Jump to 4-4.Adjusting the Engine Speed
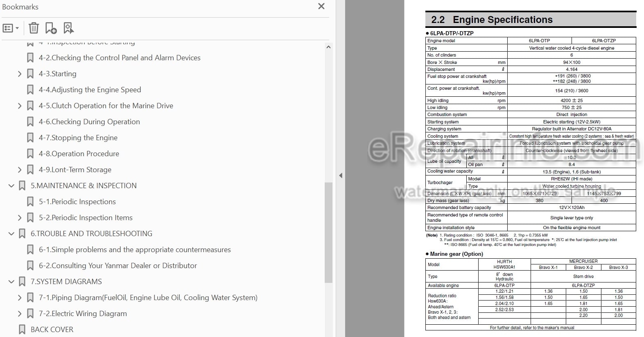This screenshot has height=337, width=644. [90, 90]
